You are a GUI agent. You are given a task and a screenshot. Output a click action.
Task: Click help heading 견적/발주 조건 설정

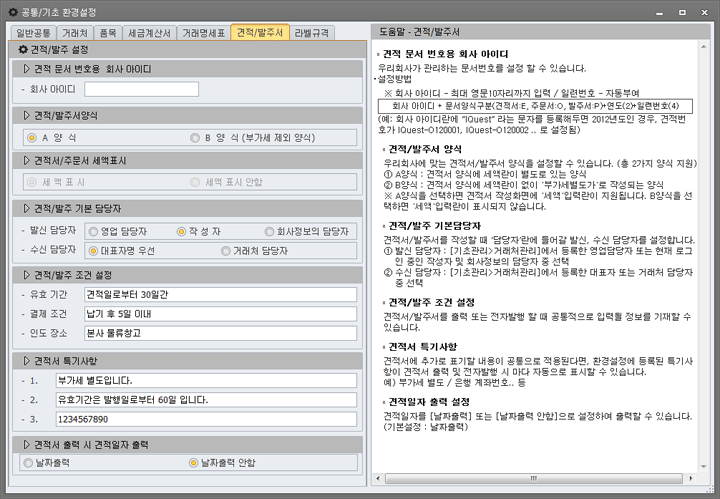pyautogui.click(x=432, y=303)
